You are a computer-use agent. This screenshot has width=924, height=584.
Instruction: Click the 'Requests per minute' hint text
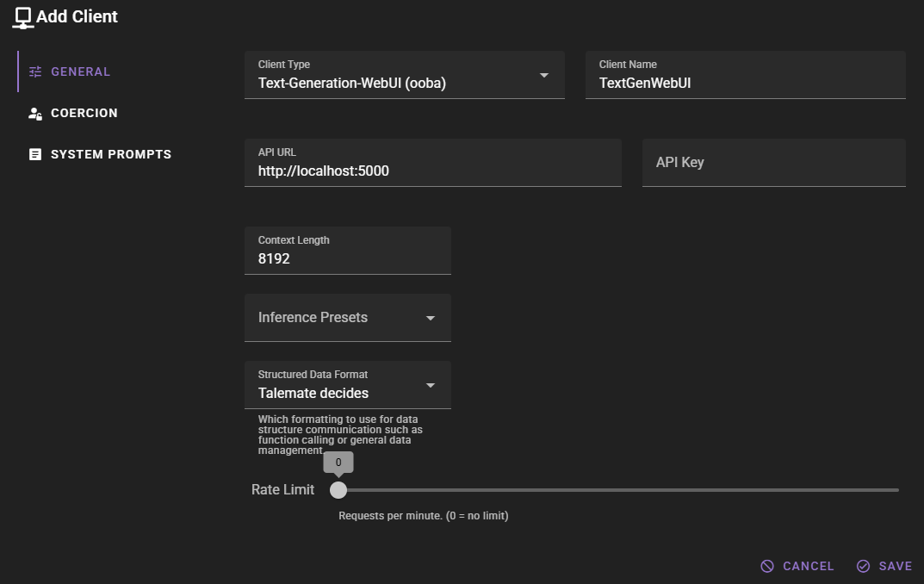click(423, 516)
